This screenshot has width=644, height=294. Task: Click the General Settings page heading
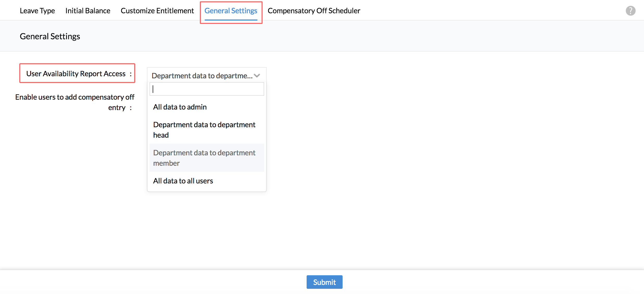click(50, 36)
